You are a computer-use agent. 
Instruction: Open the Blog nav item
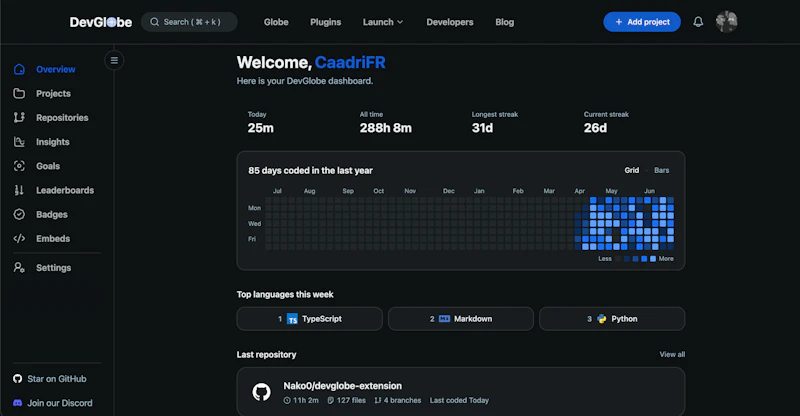coord(505,22)
